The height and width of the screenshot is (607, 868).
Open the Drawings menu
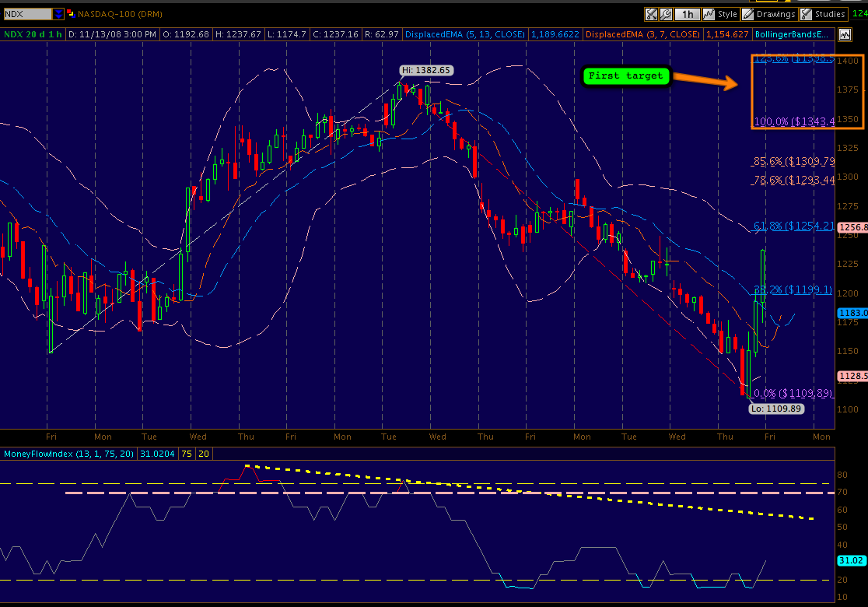point(768,14)
